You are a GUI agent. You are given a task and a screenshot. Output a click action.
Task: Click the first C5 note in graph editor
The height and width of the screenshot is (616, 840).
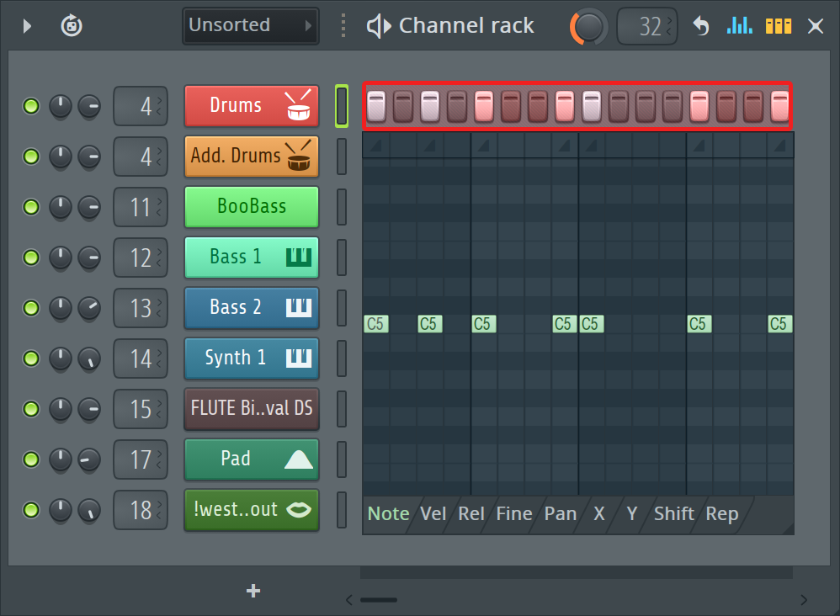376,324
